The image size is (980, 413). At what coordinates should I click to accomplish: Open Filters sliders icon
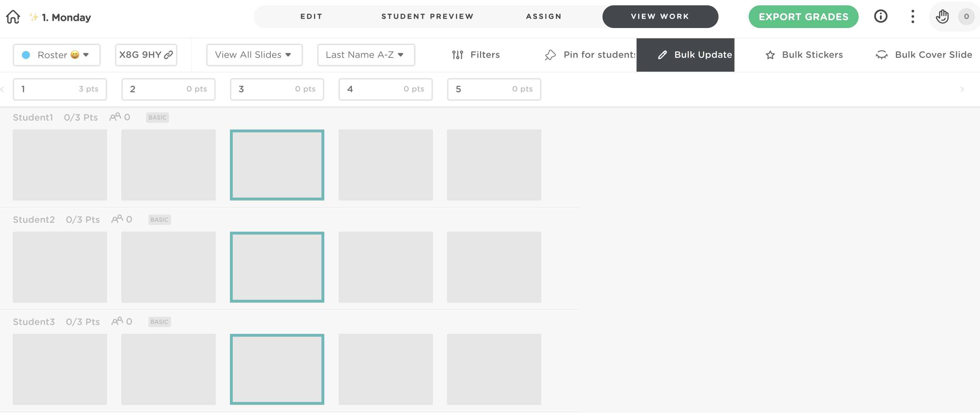tap(458, 55)
